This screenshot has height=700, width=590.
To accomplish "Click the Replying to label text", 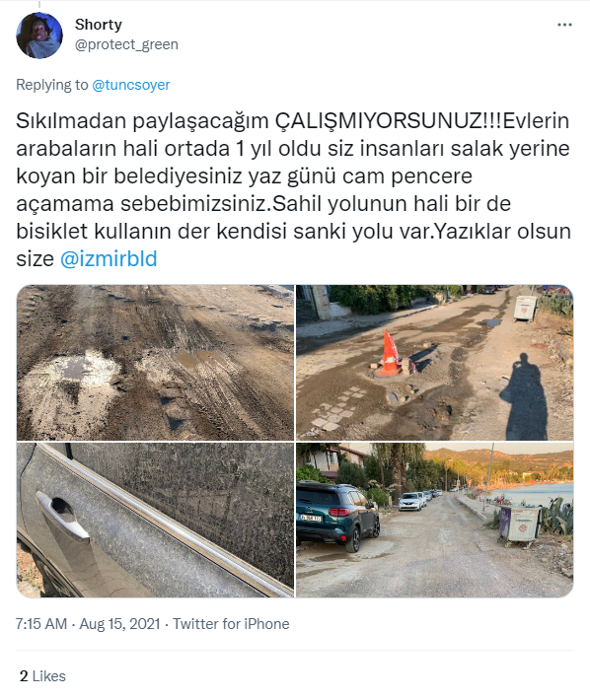I will pos(52,85).
